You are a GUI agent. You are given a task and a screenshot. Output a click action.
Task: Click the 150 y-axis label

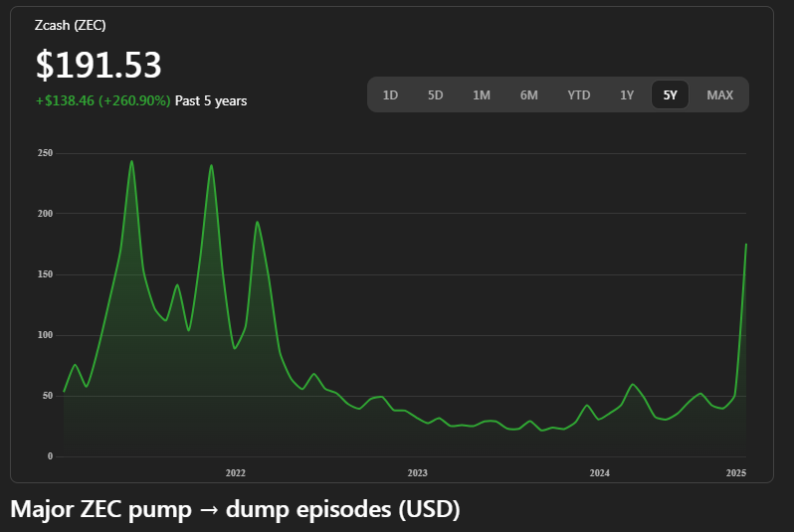(x=45, y=274)
